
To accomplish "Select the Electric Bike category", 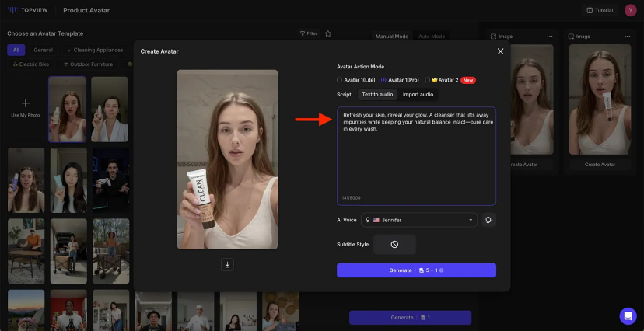I will [x=31, y=64].
